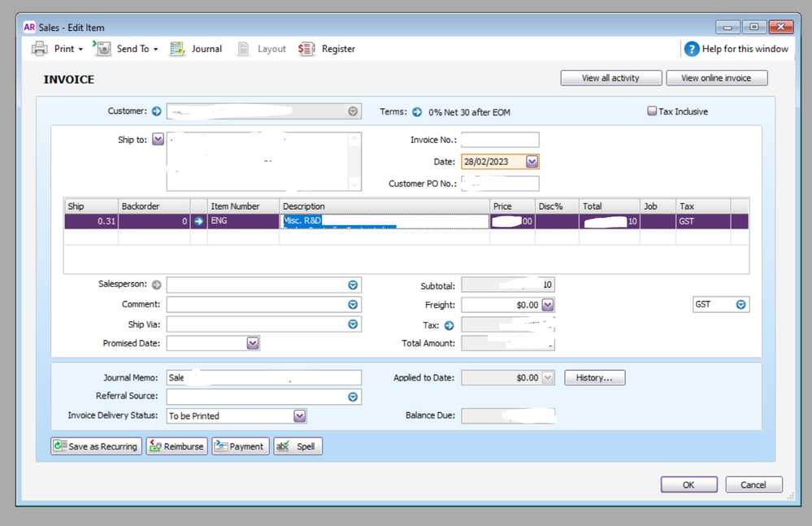Image resolution: width=812 pixels, height=526 pixels.
Task: Click the View online invoice button
Action: pos(716,78)
